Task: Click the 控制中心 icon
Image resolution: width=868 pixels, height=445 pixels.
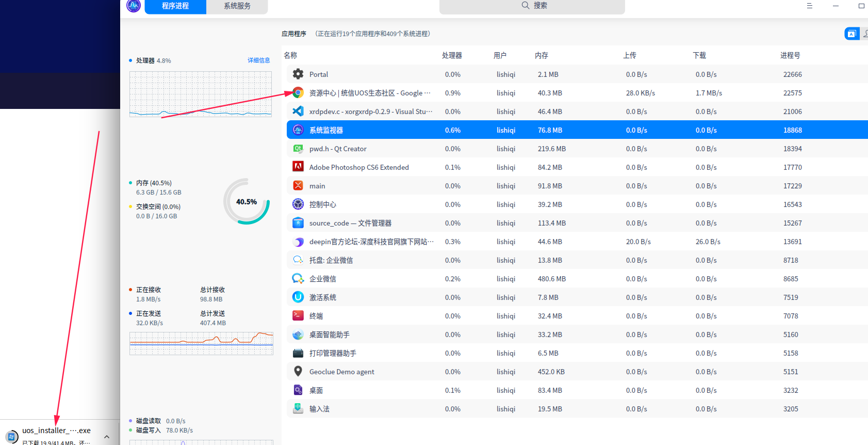Action: [298, 204]
